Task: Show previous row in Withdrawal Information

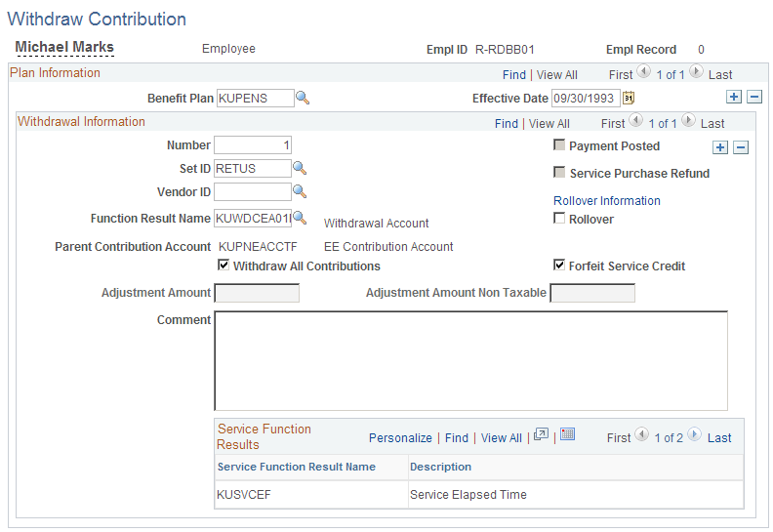Action: coord(635,121)
